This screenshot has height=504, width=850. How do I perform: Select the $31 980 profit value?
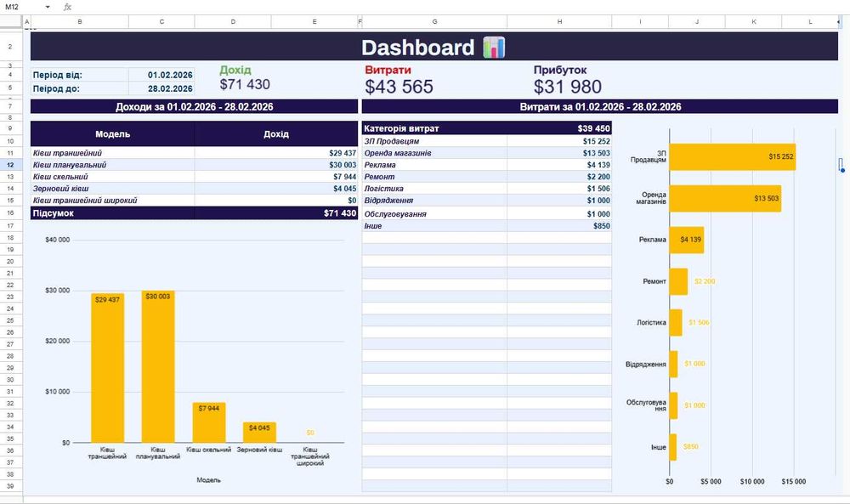coord(568,87)
